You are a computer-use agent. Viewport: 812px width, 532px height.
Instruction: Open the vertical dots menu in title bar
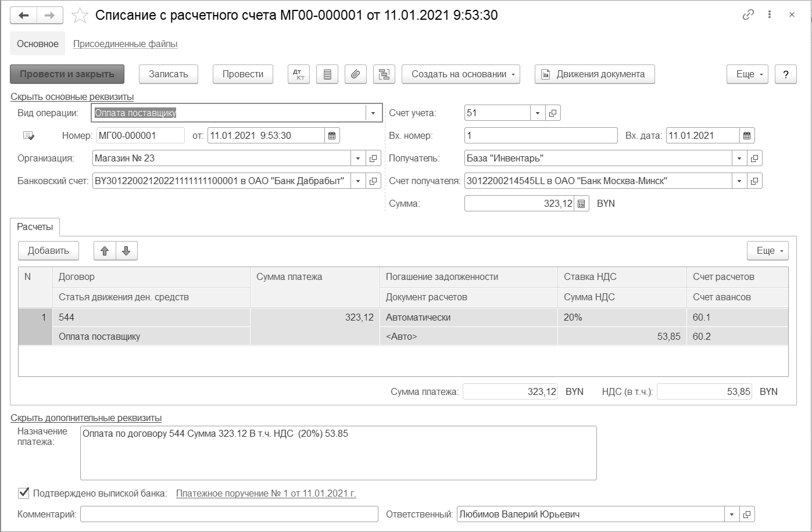point(770,15)
